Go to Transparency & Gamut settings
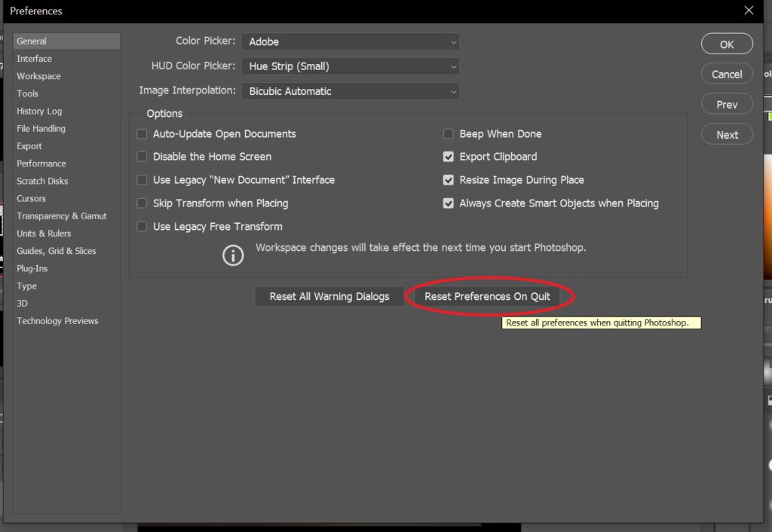The image size is (772, 532). click(62, 216)
